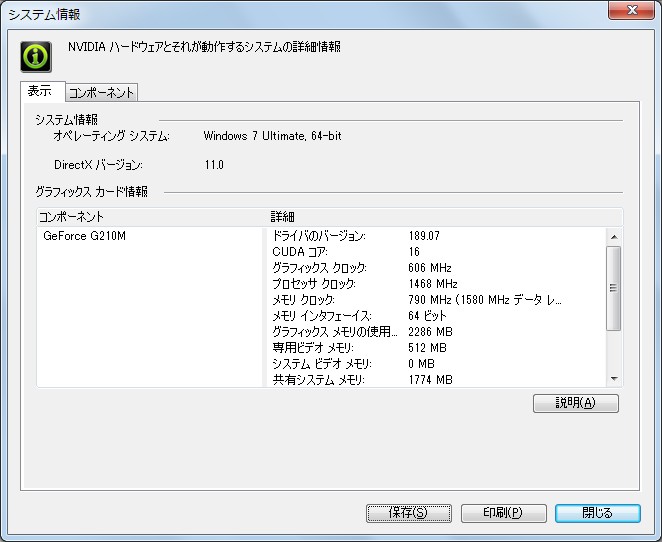Image resolution: width=662 pixels, height=542 pixels.
Task: Click the green NVIDIA info icon
Action: pyautogui.click(x=36, y=57)
